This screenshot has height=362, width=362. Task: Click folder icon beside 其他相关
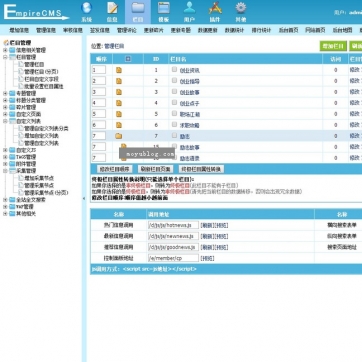coord(12,214)
